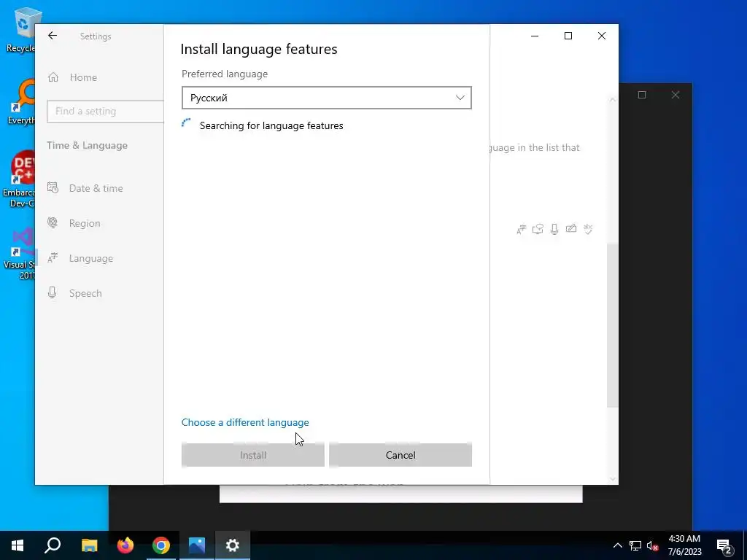Close the dark background window
Screen dimensions: 747x560
tap(676, 95)
